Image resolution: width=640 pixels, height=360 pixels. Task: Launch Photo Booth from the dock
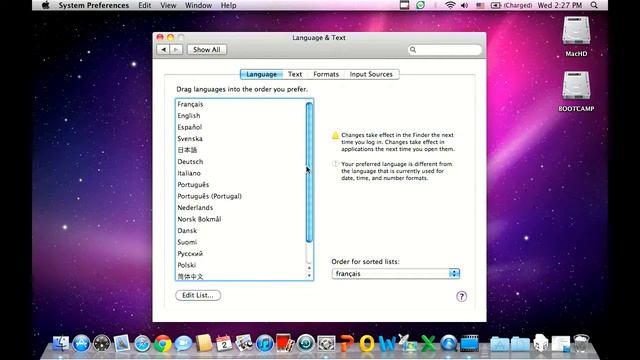[x=285, y=343]
